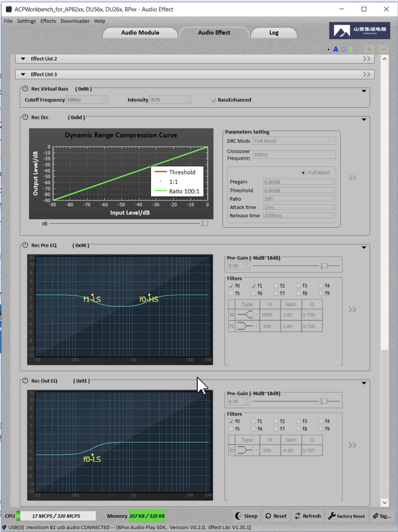
Task: Click double-arrow icon beside Rec Drc parameters
Action: 352,178
